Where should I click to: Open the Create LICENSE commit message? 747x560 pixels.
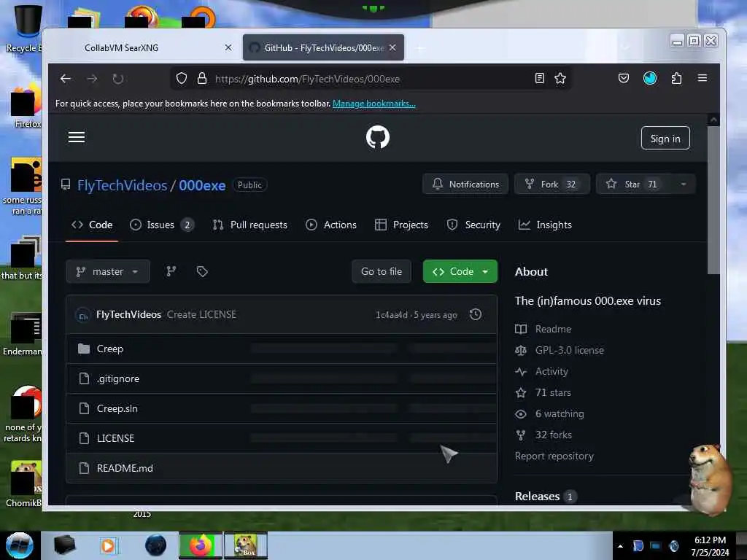(x=201, y=315)
